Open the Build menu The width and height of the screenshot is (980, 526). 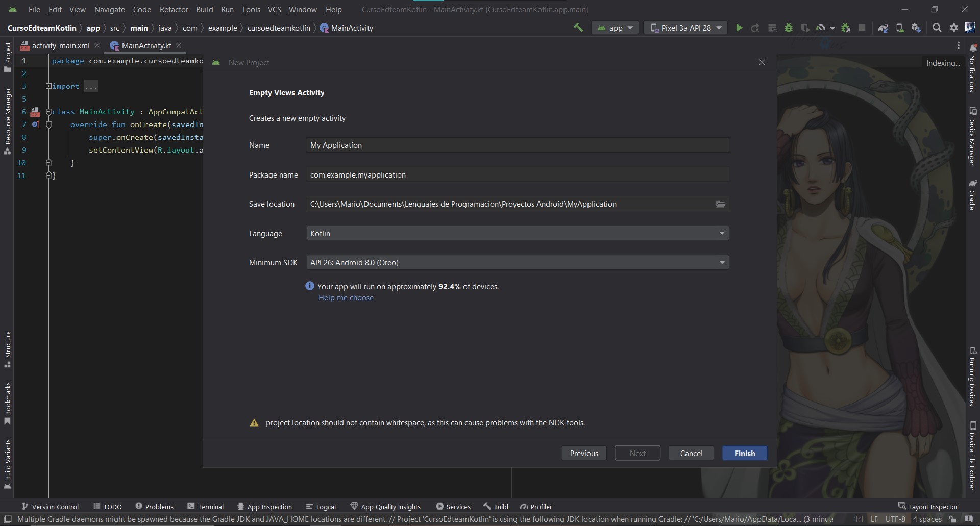(204, 9)
